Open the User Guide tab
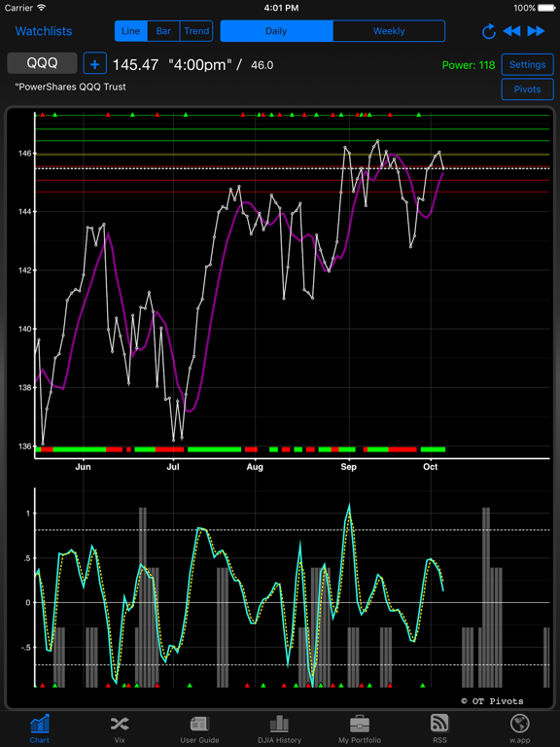560x747 pixels. (x=199, y=729)
